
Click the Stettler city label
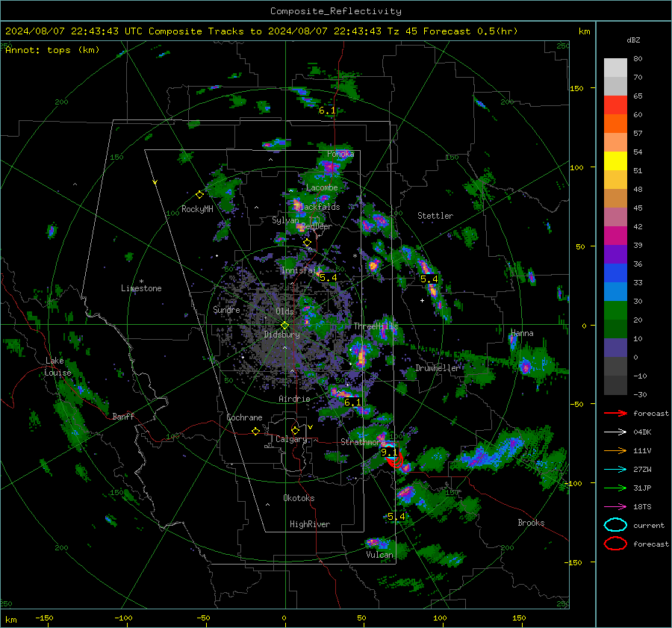click(x=435, y=216)
